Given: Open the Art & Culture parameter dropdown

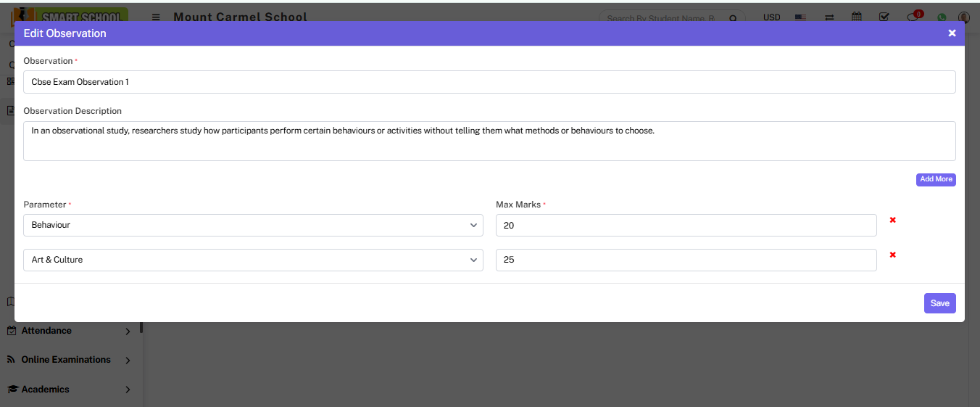Looking at the screenshot, I should (253, 260).
